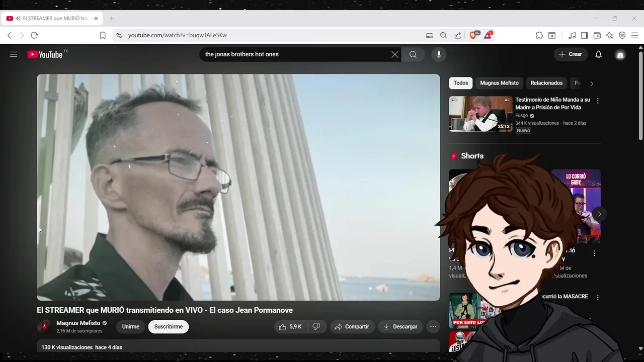Like the video (5,9 K)

pyautogui.click(x=290, y=327)
